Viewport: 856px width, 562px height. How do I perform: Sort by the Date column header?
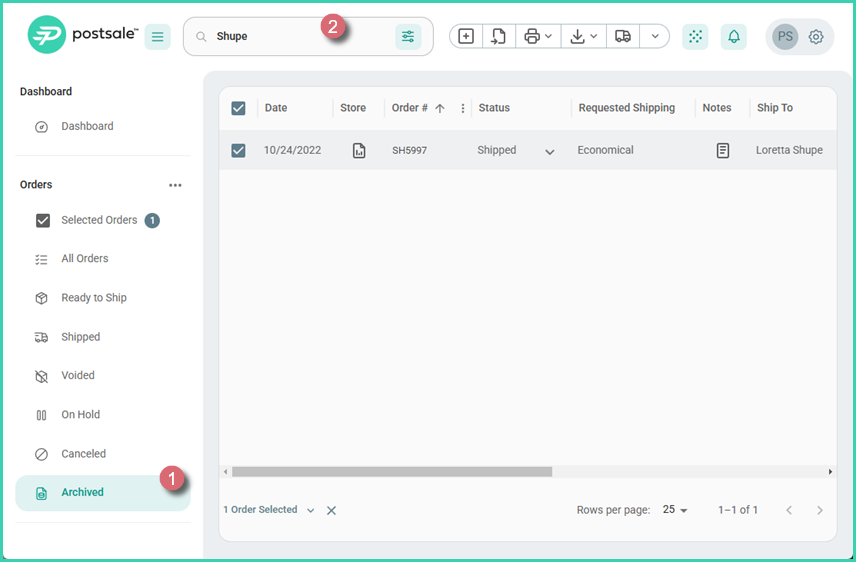click(x=276, y=108)
